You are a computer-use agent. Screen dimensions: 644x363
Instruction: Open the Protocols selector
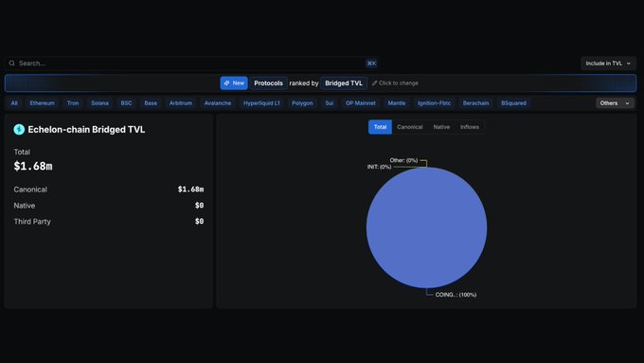pyautogui.click(x=268, y=83)
